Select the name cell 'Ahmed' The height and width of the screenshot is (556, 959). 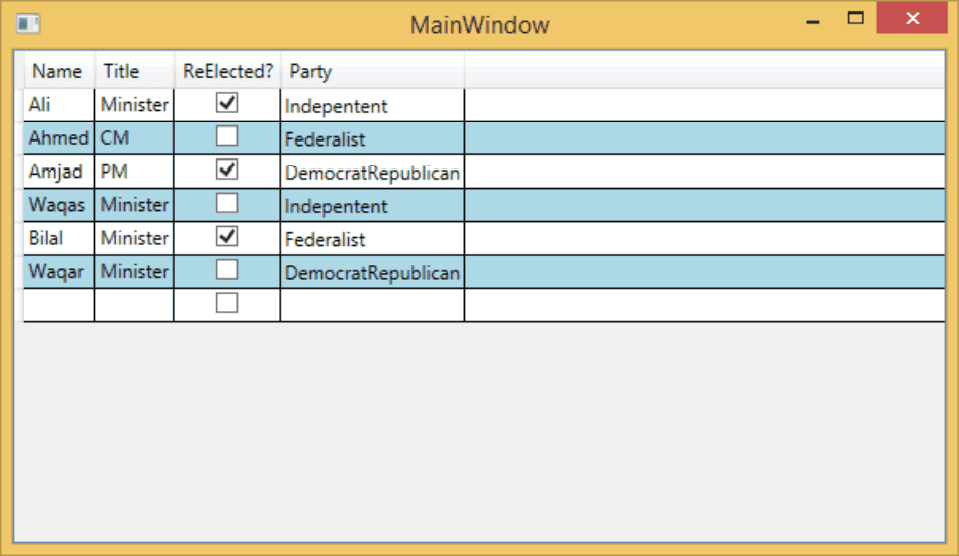coord(59,138)
